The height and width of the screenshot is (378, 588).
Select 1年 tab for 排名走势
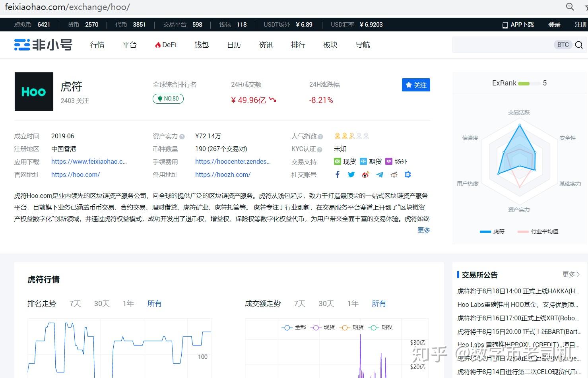point(128,304)
